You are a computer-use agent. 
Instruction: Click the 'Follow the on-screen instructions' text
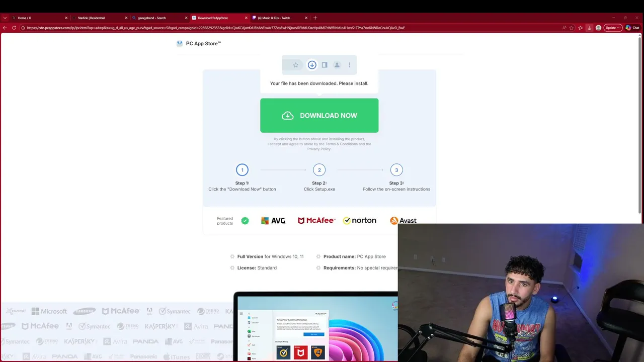click(x=396, y=189)
